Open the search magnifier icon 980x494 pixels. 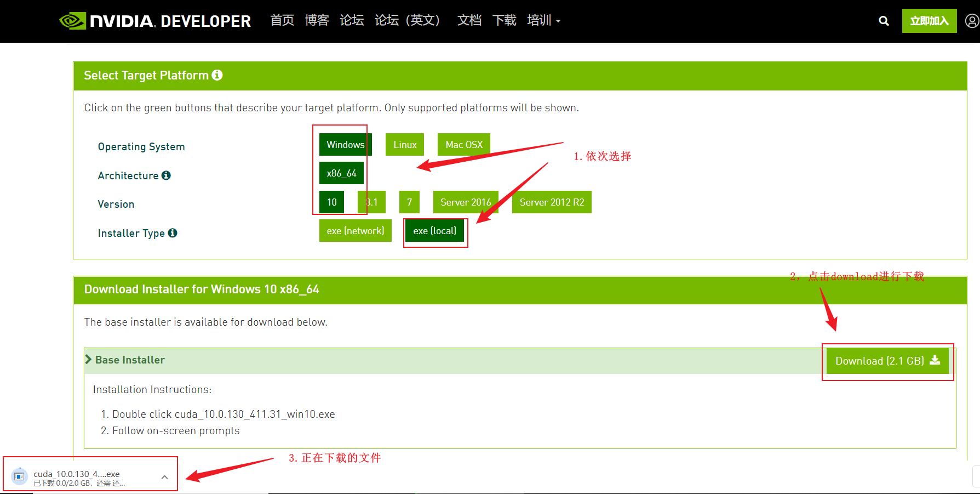coord(884,21)
